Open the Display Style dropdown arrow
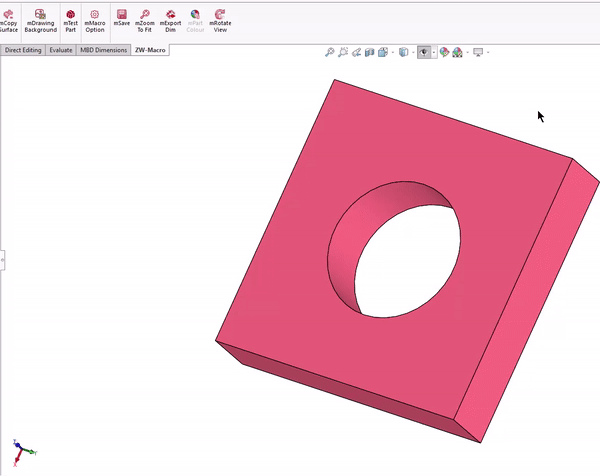Viewport: 600px width, 476px height. pyautogui.click(x=413, y=52)
